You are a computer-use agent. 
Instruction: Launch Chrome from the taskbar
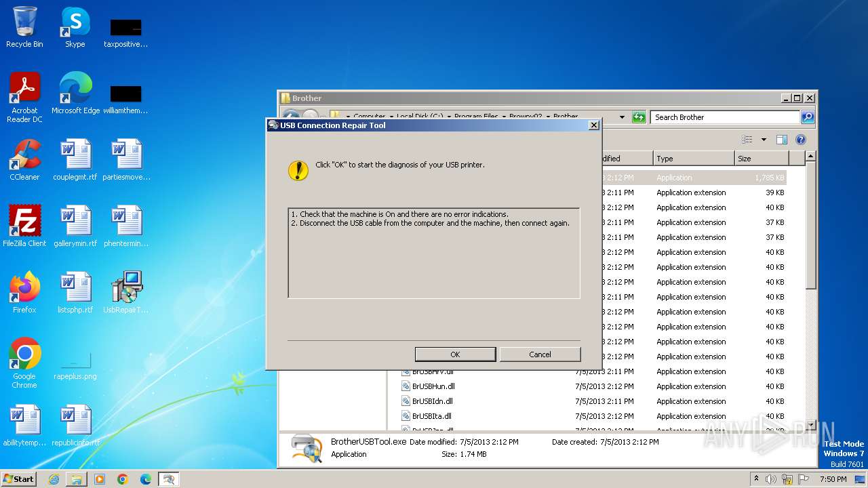click(x=123, y=479)
